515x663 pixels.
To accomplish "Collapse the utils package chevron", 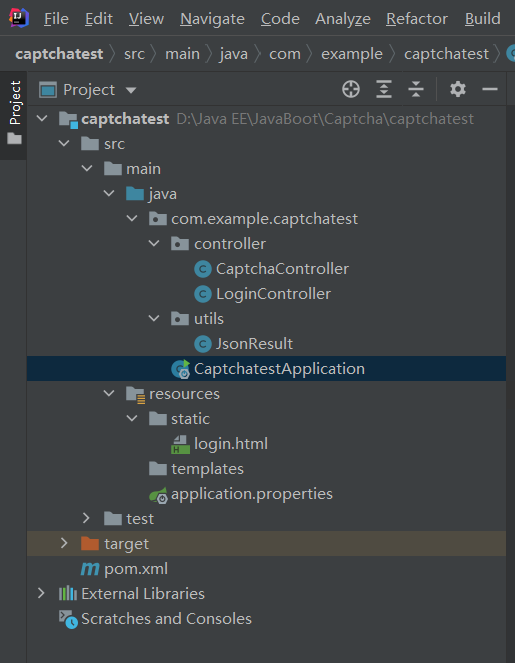I will pyautogui.click(x=154, y=319).
